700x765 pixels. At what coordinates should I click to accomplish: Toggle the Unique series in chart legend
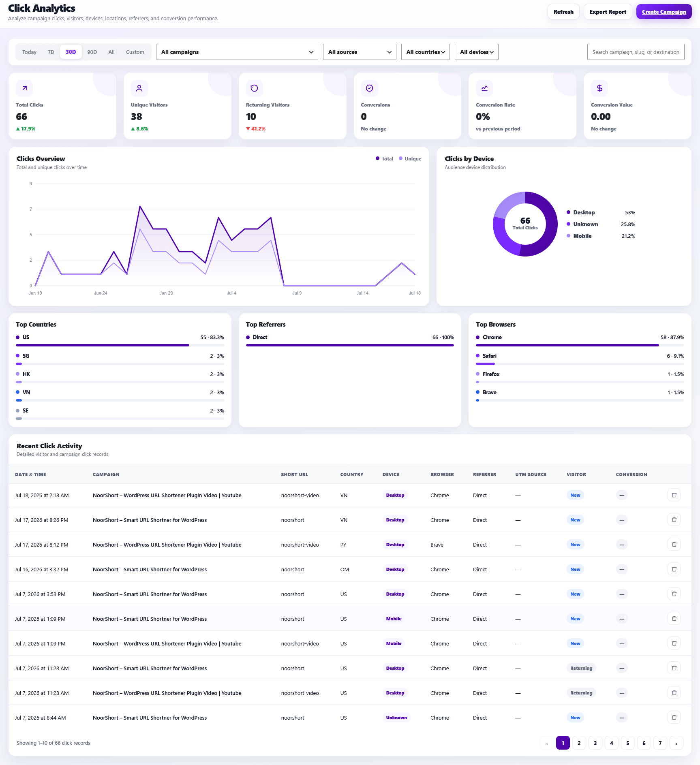[x=410, y=159]
